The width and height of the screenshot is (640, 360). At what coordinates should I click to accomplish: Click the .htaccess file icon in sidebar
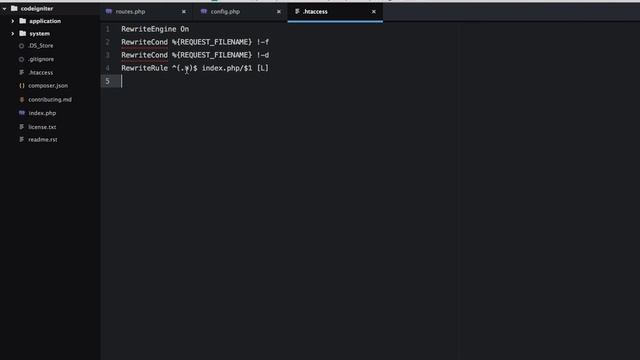coord(22,72)
